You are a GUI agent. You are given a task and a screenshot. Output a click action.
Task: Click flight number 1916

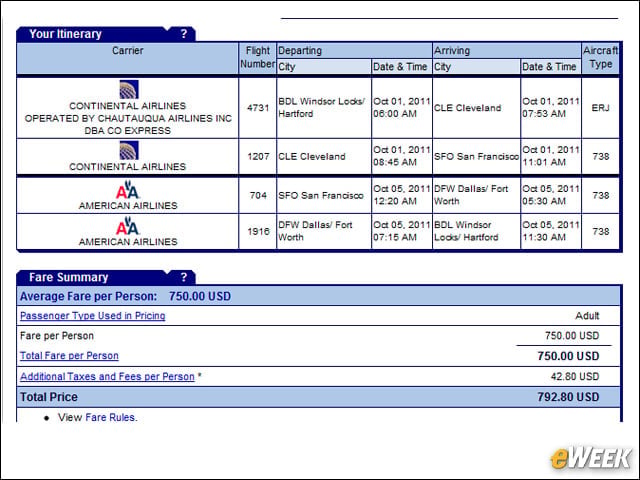(258, 231)
